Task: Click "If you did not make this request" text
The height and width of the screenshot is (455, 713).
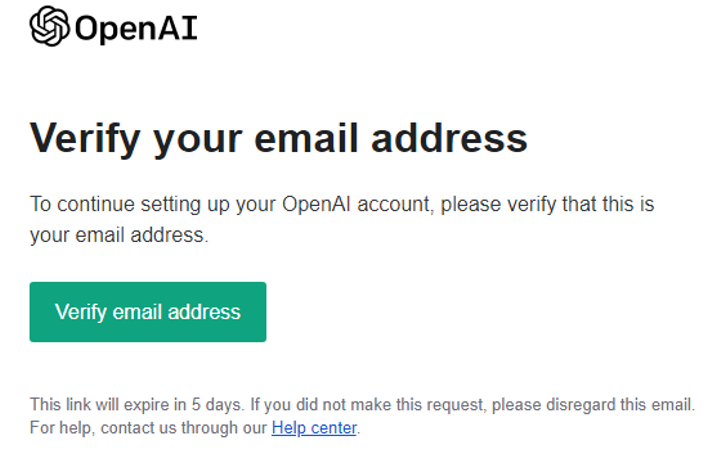Action: tap(368, 405)
